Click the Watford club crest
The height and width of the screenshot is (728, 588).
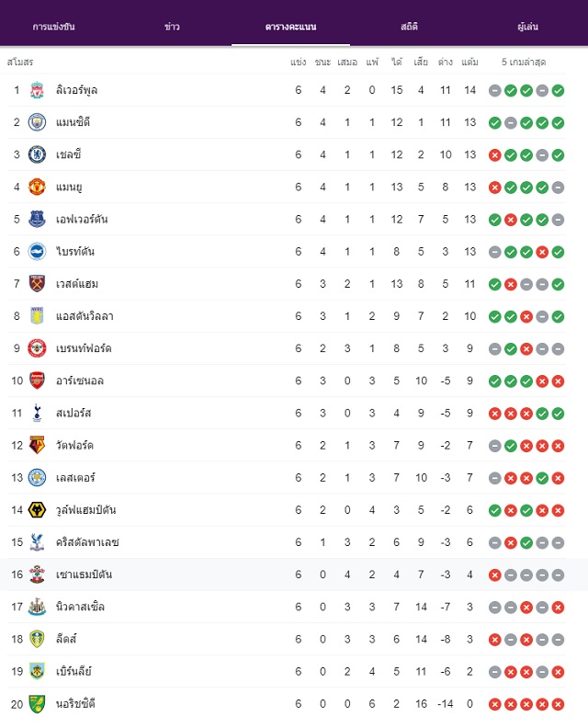[x=37, y=446]
